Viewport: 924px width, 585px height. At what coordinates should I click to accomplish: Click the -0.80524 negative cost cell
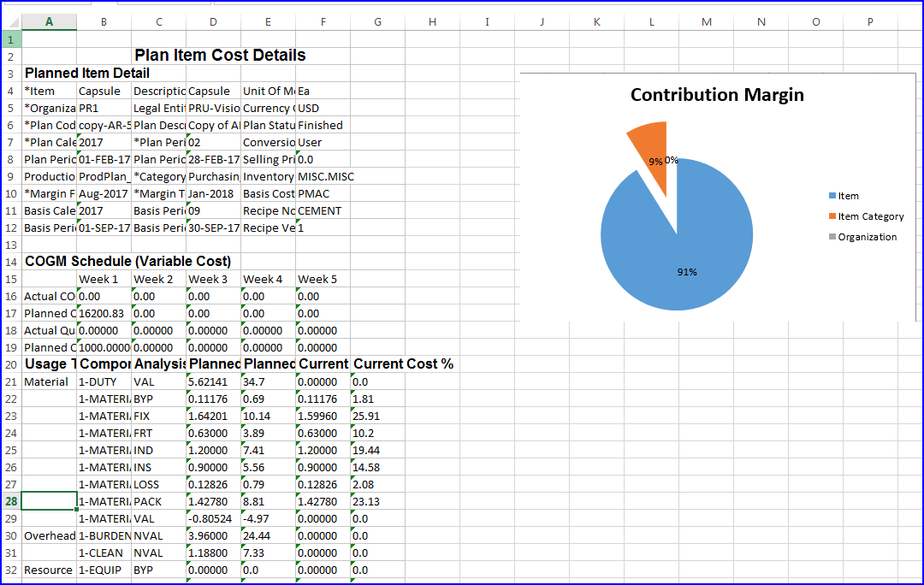tap(213, 518)
